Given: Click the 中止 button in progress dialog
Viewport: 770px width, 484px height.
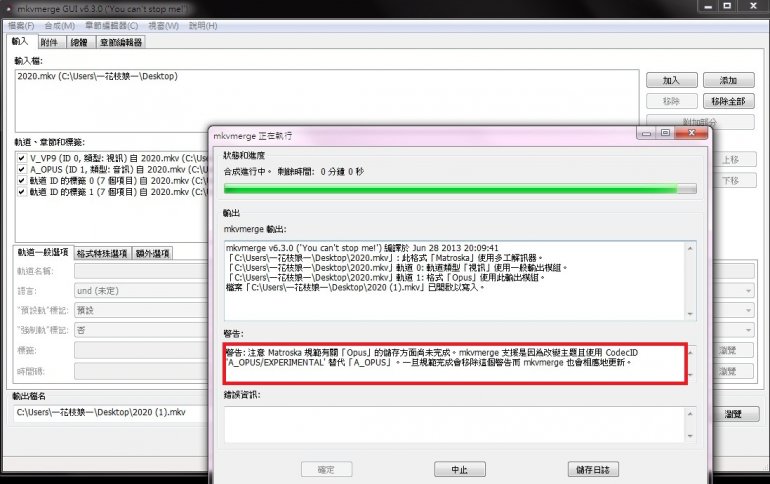Looking at the screenshot, I should (460, 470).
